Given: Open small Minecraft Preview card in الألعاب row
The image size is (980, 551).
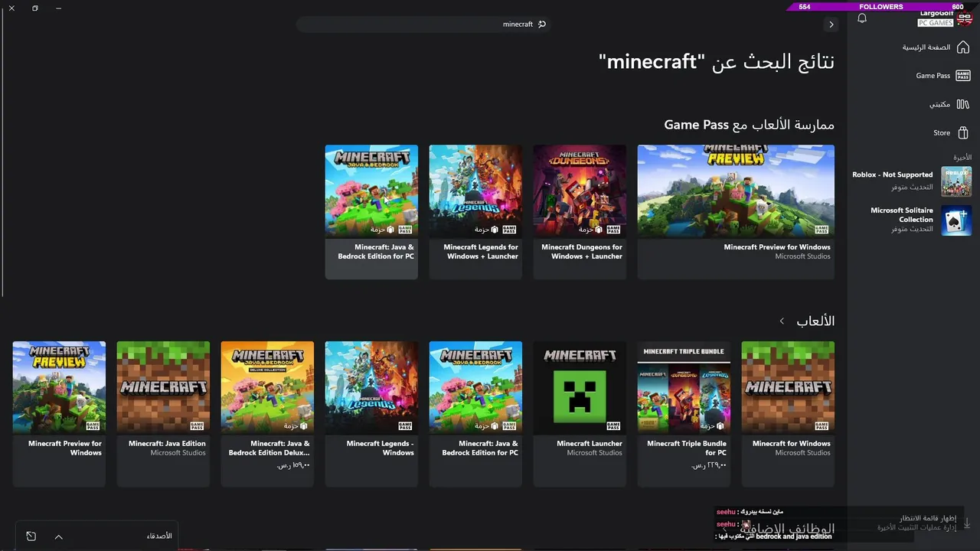Looking at the screenshot, I should (x=59, y=414).
